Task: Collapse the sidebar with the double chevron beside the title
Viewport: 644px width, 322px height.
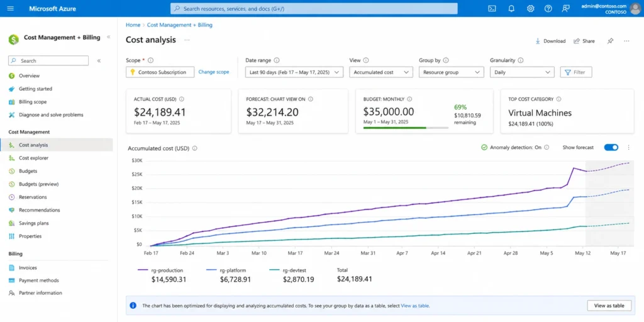Action: [x=108, y=37]
